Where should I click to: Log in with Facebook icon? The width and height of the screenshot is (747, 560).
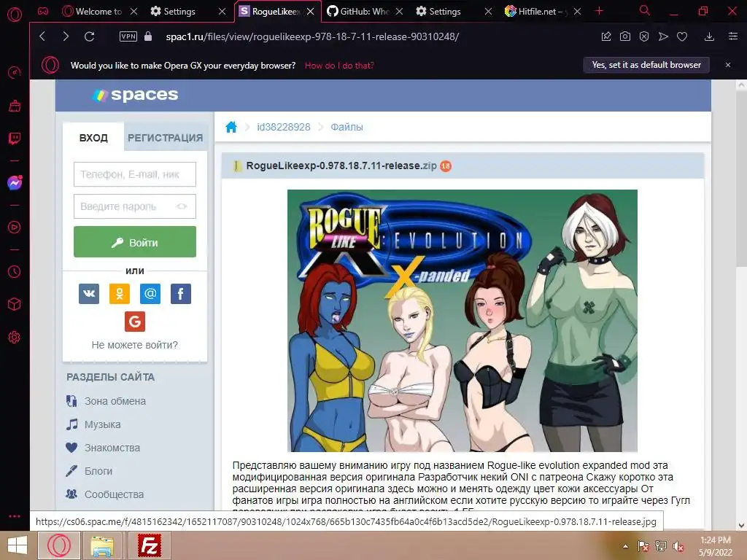tap(181, 293)
